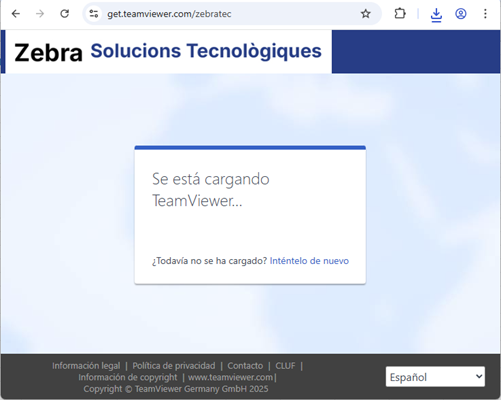Expand the Español language dropdown
Viewport: 501px width, 400px height.
coord(435,377)
